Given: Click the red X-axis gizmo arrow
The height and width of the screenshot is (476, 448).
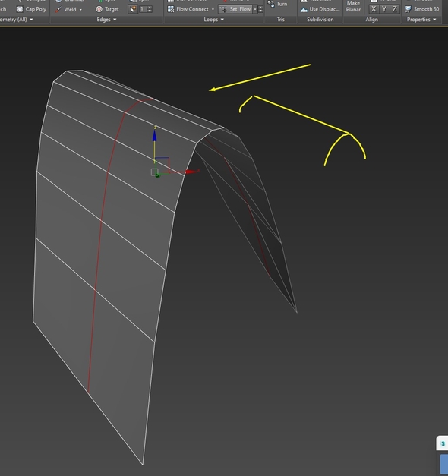Looking at the screenshot, I should click(x=191, y=172).
